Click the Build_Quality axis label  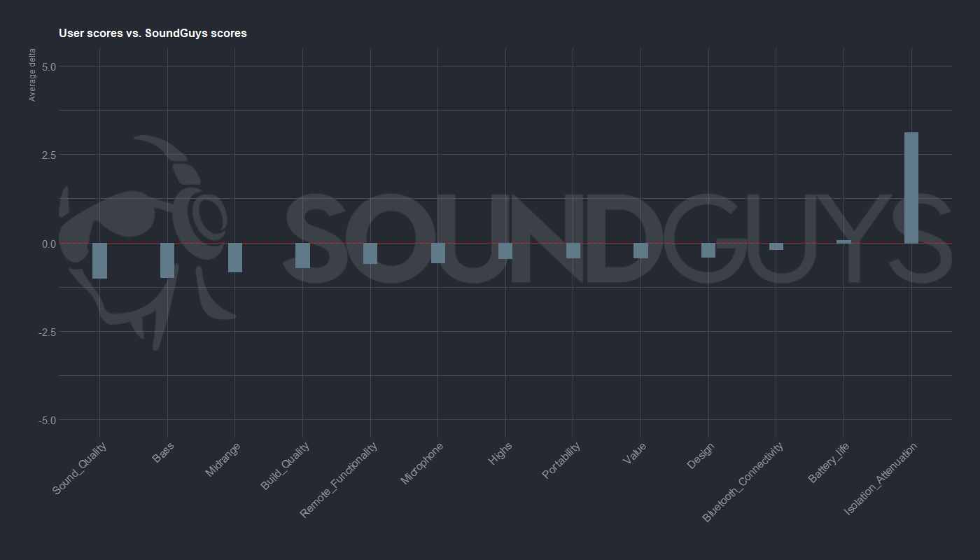pyautogui.click(x=285, y=465)
